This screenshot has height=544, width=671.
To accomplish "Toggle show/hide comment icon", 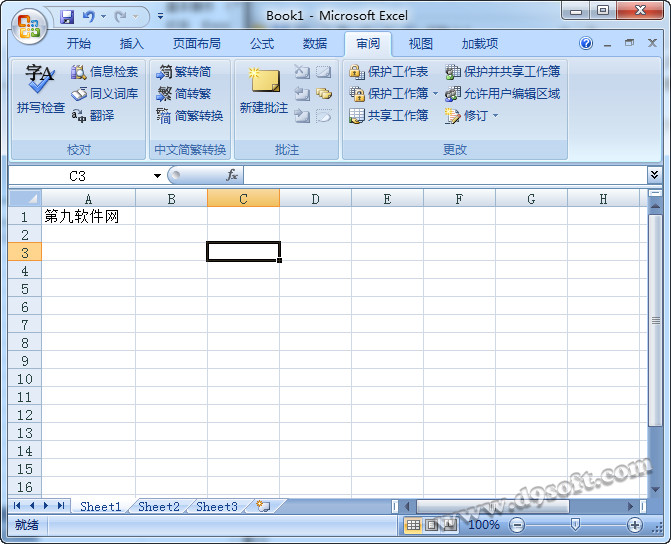I will pos(324,71).
